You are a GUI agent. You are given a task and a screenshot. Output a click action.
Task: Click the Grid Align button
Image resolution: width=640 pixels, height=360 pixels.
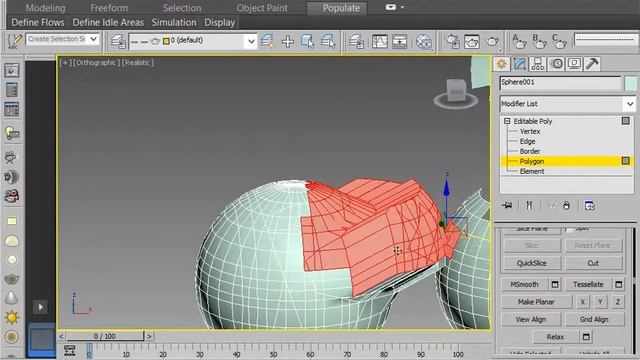click(x=594, y=320)
